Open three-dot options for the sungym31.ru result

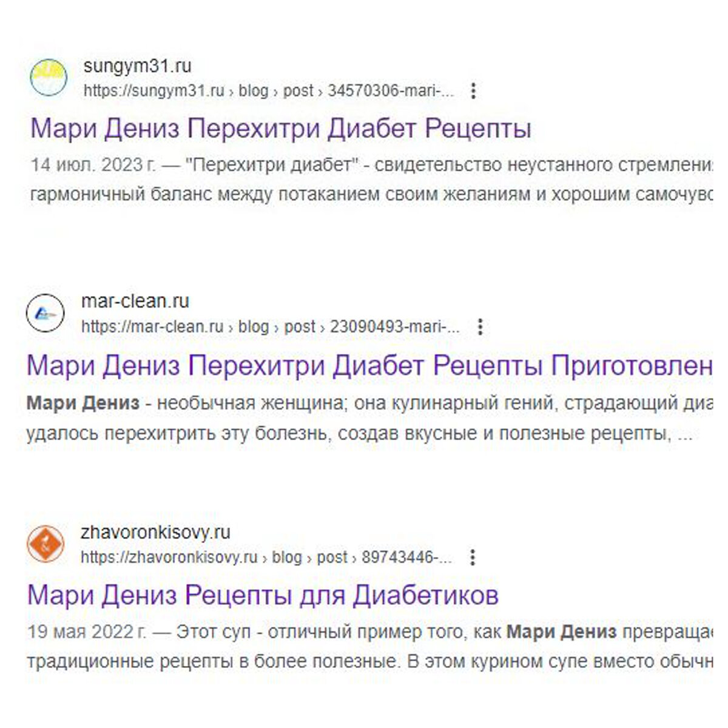click(473, 90)
